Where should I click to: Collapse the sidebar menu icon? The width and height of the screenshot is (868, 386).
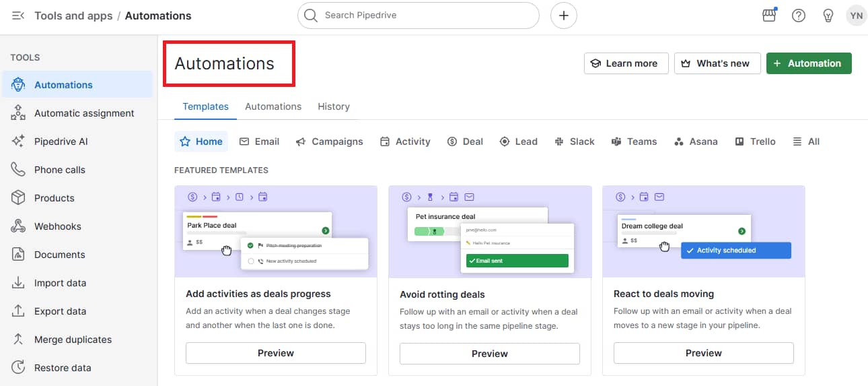coord(18,15)
